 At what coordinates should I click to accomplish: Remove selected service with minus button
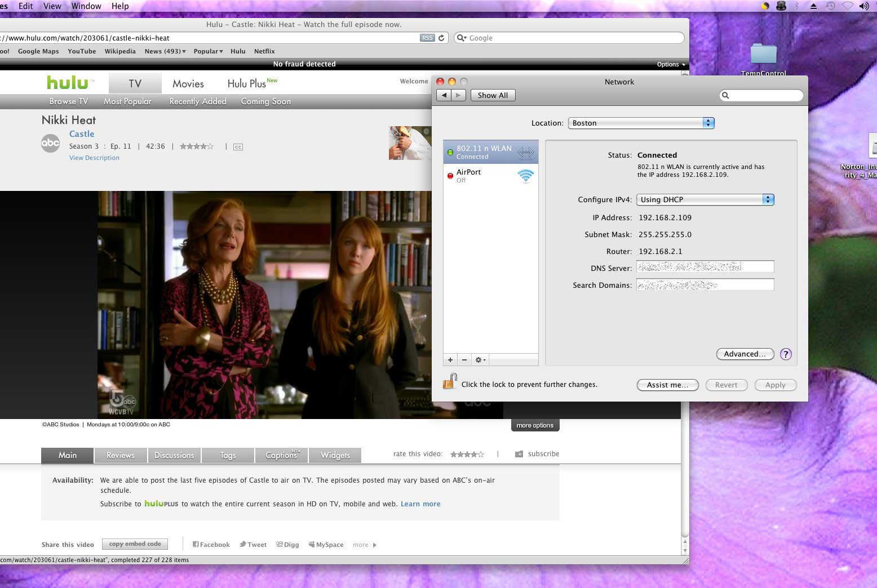pyautogui.click(x=464, y=360)
